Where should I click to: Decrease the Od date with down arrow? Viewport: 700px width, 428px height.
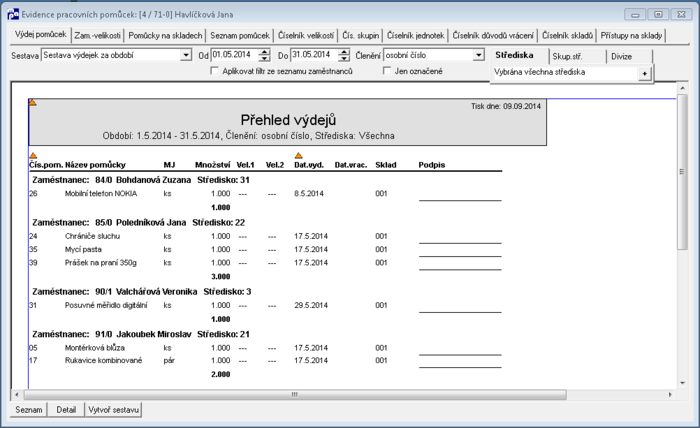pyautogui.click(x=265, y=58)
